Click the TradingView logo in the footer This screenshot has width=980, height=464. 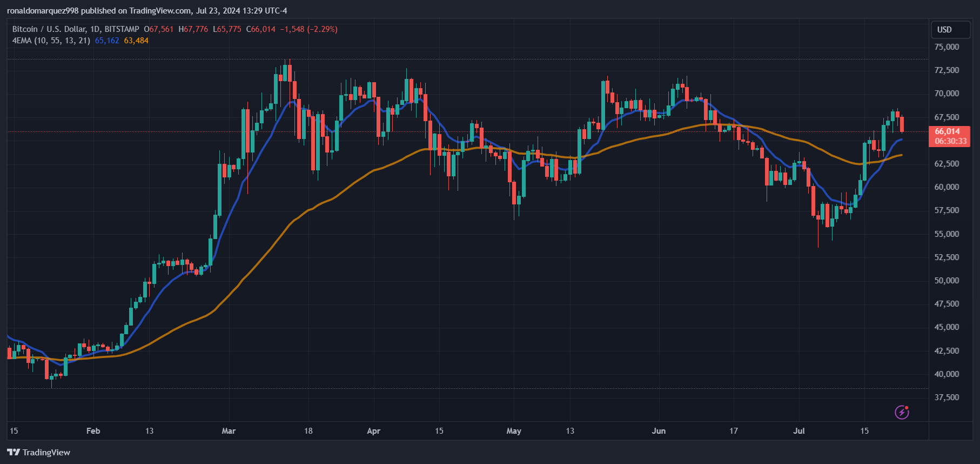(38, 453)
